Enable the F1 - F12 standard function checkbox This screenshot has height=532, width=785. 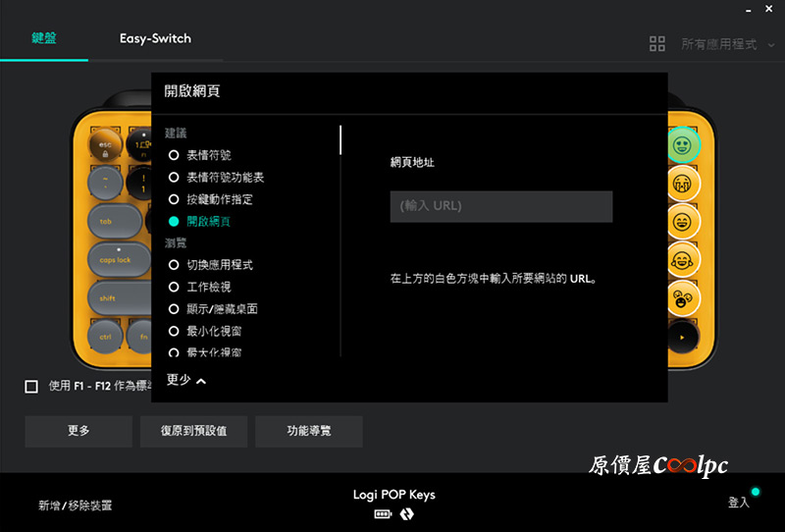[x=31, y=387]
